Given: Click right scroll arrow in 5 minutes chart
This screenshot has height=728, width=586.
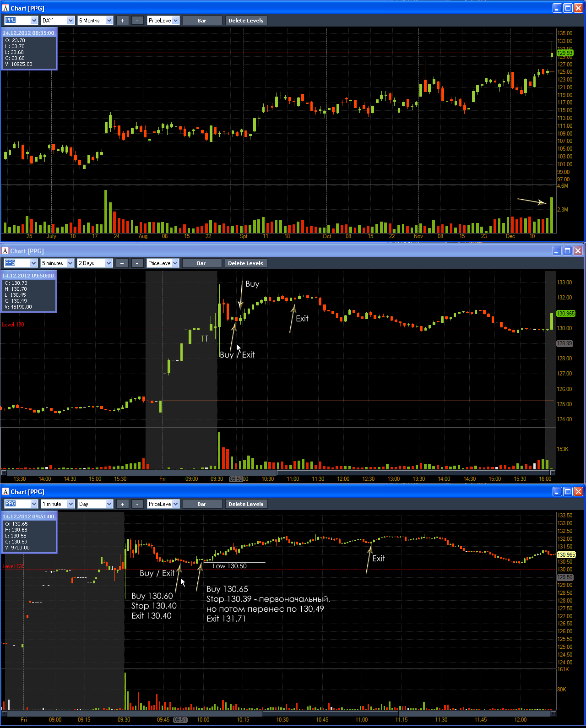Looking at the screenshot, I should point(553,473).
